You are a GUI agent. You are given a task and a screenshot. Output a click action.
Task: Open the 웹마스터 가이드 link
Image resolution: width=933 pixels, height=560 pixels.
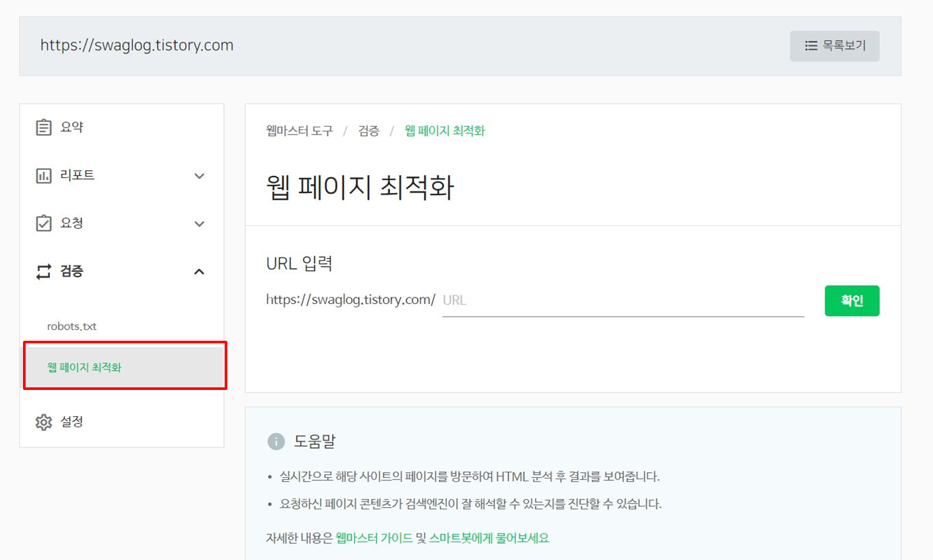click(374, 538)
